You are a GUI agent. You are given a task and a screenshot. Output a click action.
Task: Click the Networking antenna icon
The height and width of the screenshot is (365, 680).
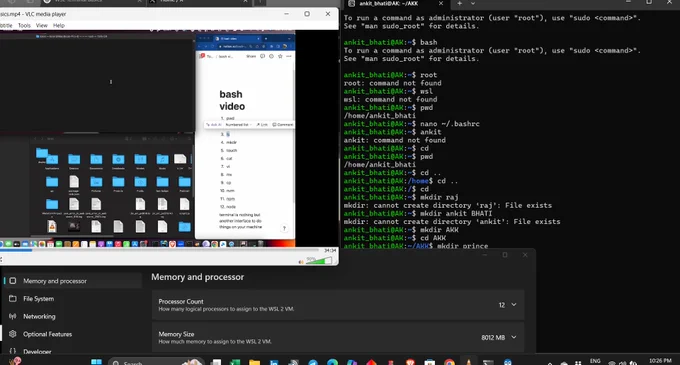(x=13, y=316)
